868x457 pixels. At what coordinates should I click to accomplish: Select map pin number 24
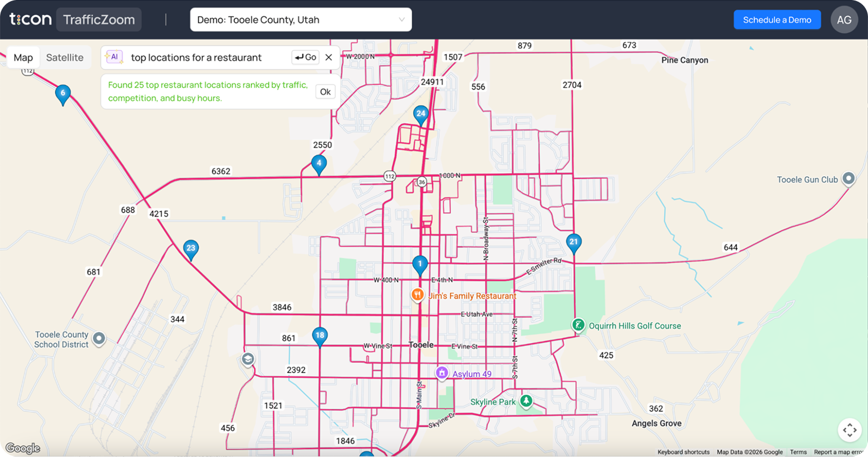point(421,115)
